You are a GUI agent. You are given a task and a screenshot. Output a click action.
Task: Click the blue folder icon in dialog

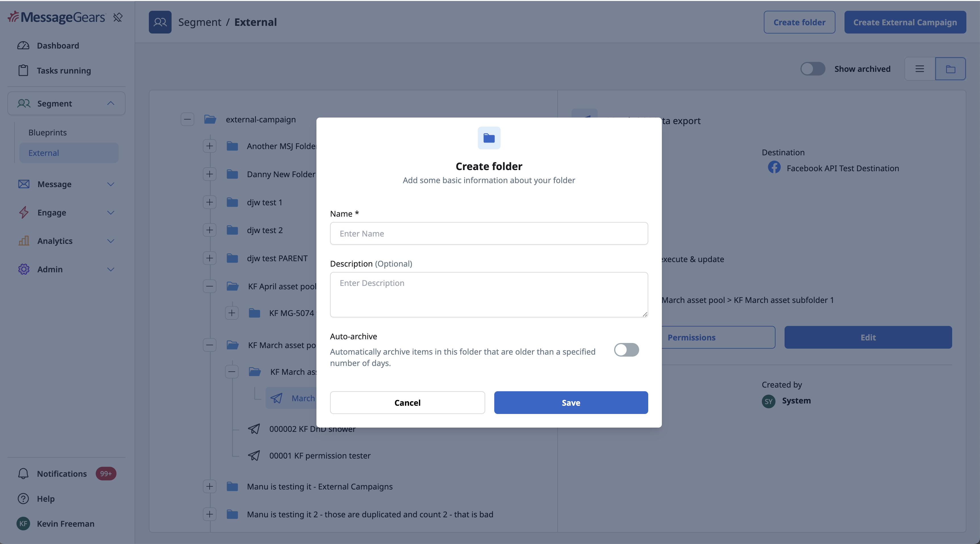(x=489, y=138)
